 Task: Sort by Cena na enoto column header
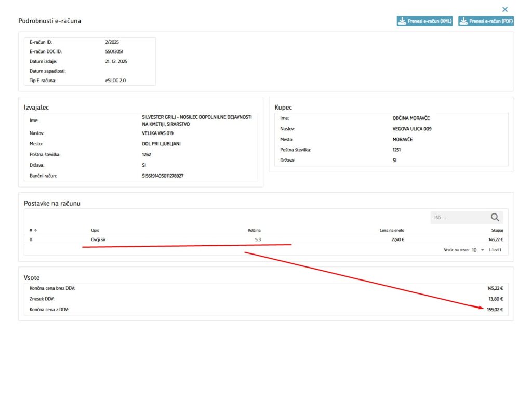pos(392,230)
